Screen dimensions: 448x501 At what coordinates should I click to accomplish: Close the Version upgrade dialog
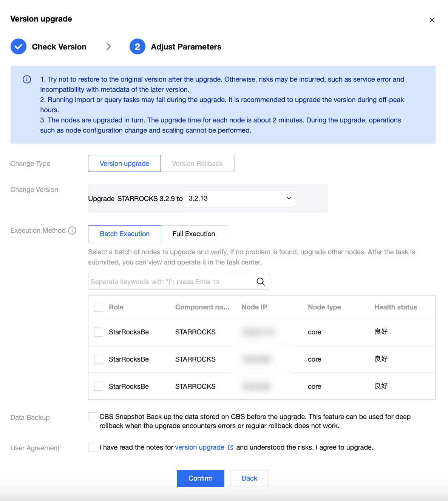[432, 20]
